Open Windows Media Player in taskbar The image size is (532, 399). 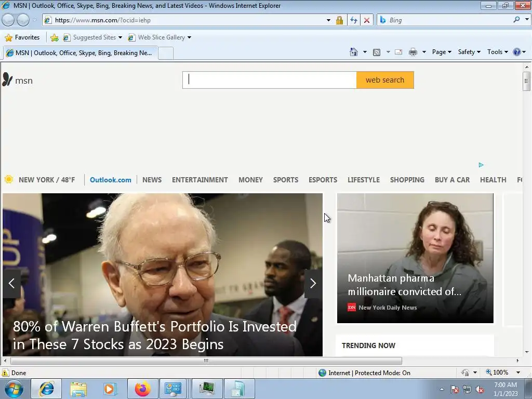110,389
